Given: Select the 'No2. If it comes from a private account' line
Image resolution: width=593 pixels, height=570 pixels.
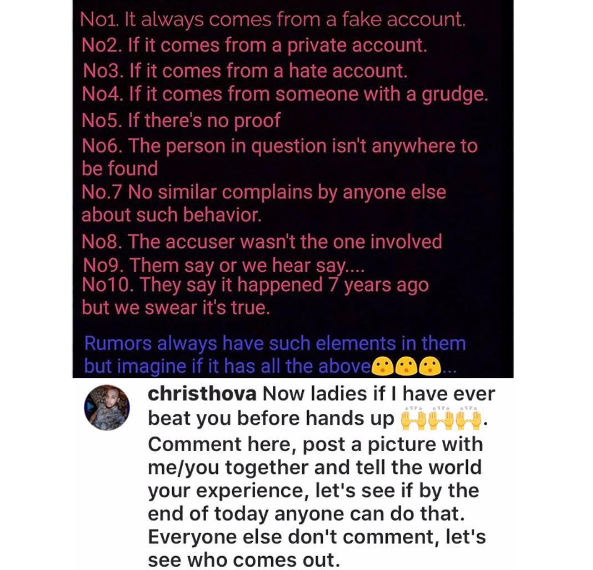Looking at the screenshot, I should pos(254,45).
